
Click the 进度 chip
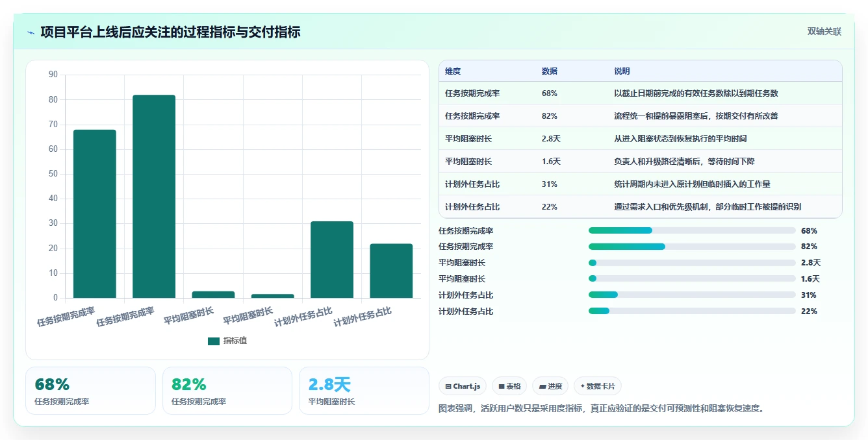[550, 386]
